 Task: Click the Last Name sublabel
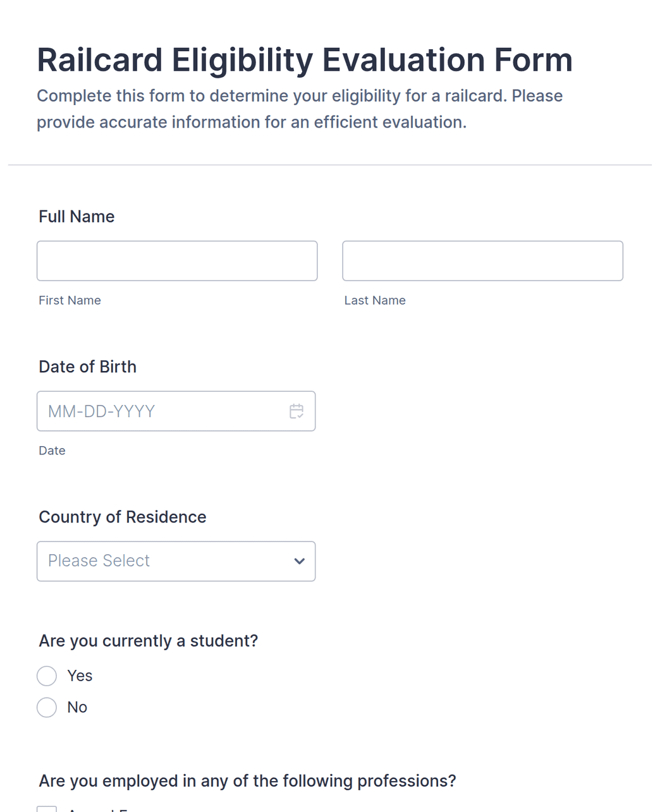(x=375, y=300)
